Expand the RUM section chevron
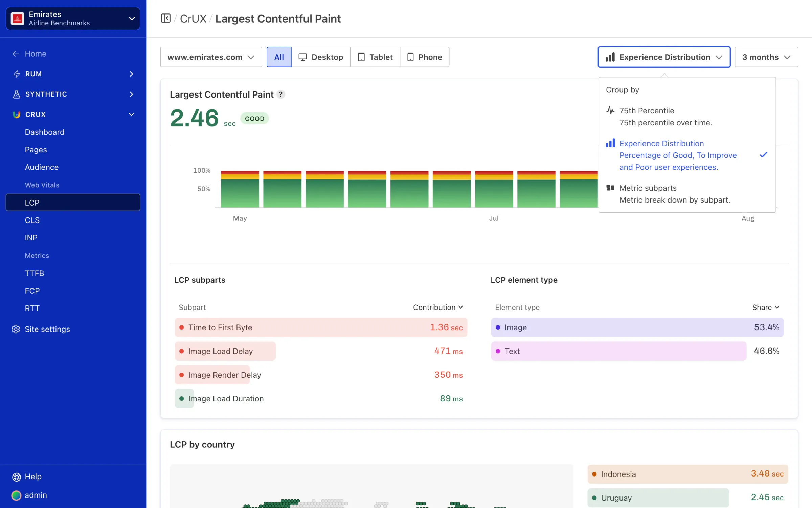Screen dimensions: 812x508 click(x=132, y=74)
